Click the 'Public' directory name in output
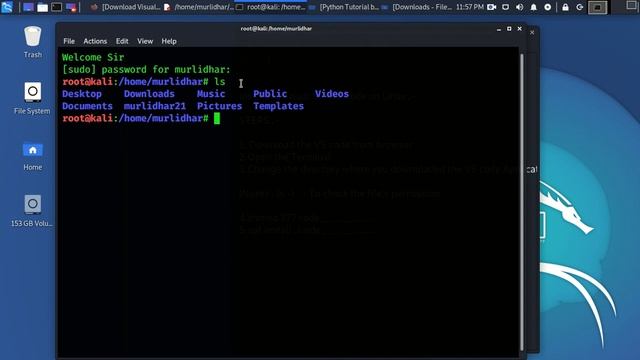 (x=270, y=94)
